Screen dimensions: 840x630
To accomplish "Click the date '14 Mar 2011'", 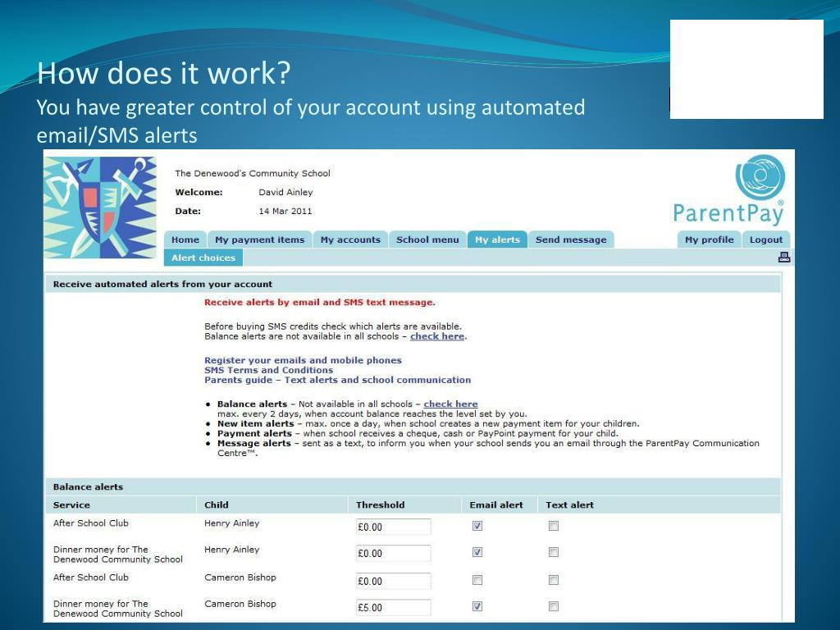I will click(x=285, y=211).
